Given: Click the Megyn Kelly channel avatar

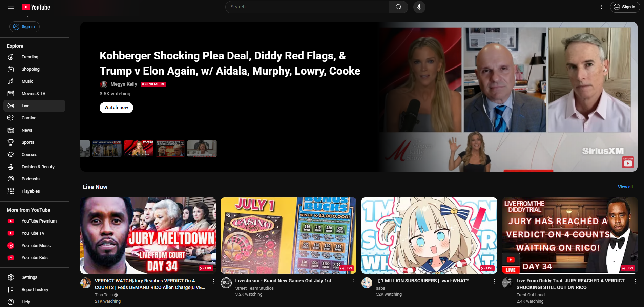Looking at the screenshot, I should click(x=103, y=84).
